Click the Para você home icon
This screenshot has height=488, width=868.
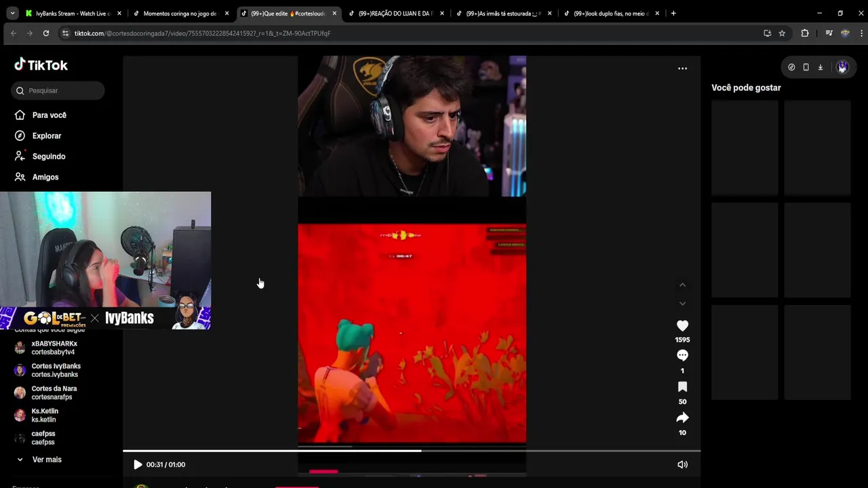pyautogui.click(x=20, y=115)
